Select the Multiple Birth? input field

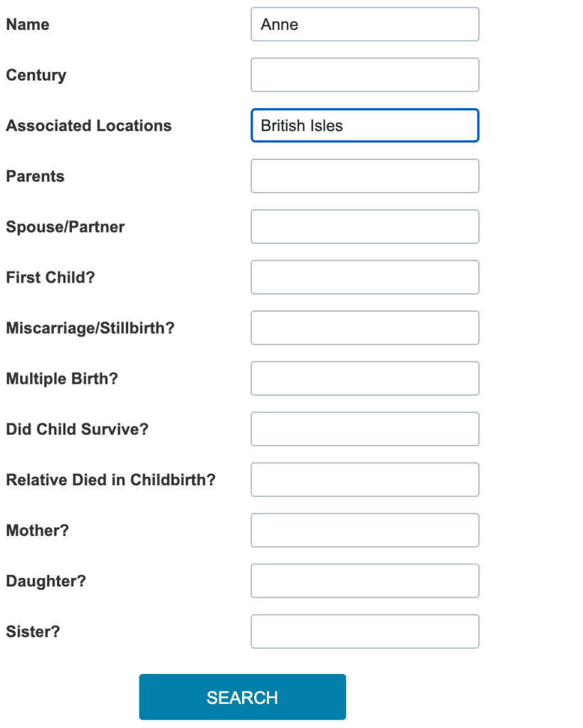click(364, 378)
